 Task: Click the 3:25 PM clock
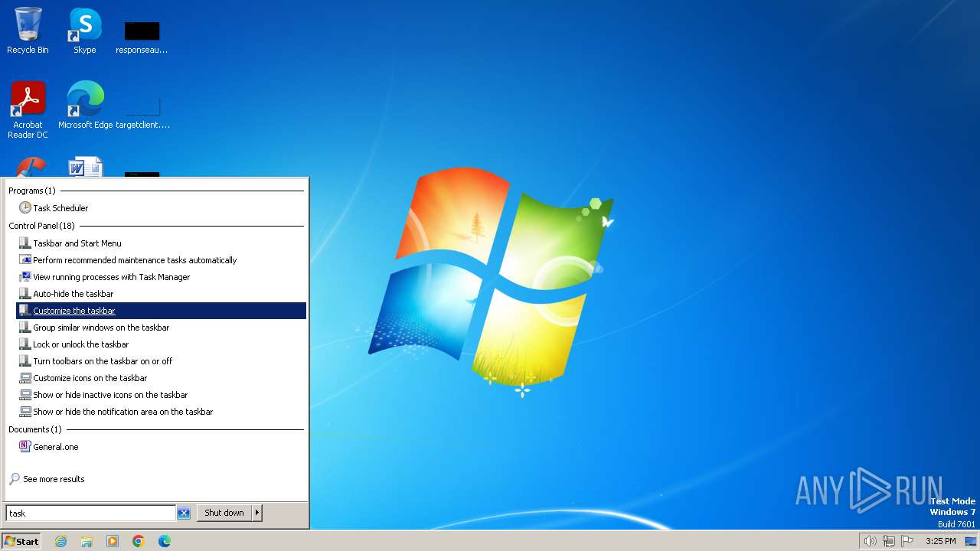click(x=940, y=541)
